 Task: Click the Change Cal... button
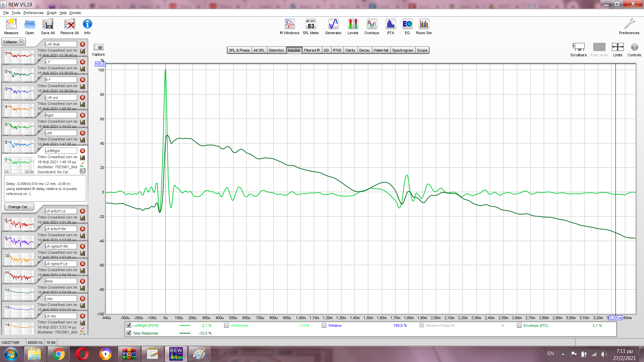(19, 207)
